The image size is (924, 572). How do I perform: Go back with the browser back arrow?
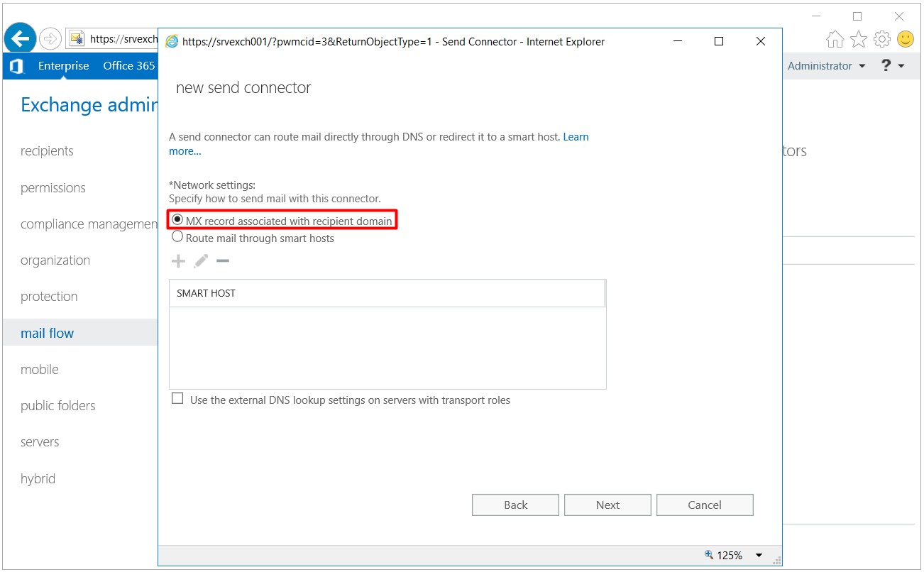click(x=20, y=38)
